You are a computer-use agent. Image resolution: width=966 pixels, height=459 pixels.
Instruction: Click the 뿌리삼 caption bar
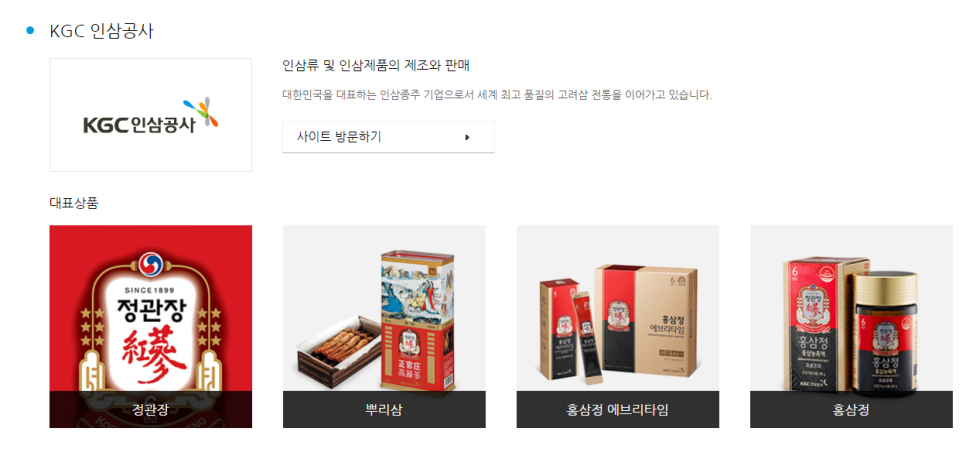[384, 410]
